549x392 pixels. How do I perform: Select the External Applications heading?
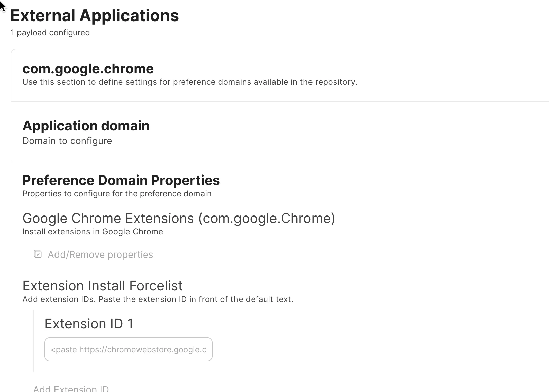pyautogui.click(x=95, y=15)
